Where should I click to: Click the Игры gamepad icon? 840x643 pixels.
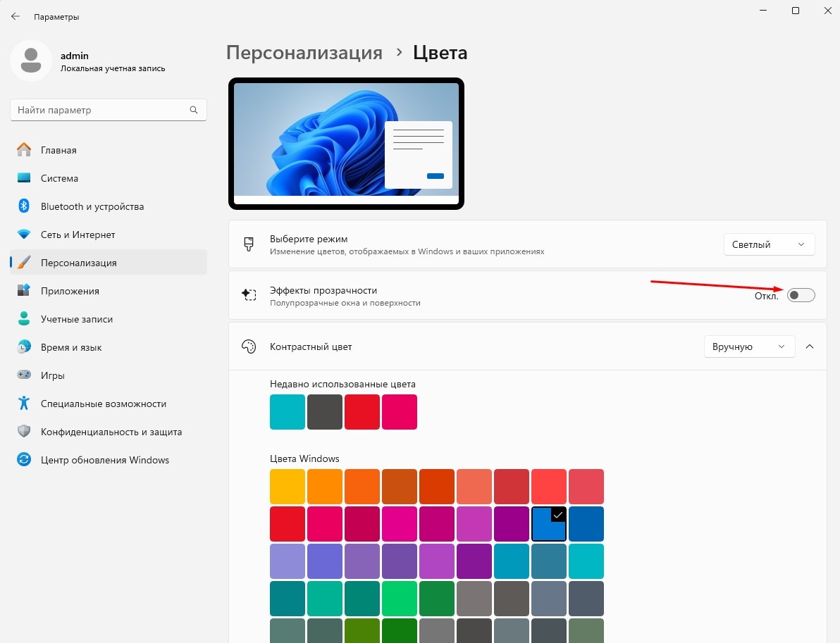pos(24,375)
